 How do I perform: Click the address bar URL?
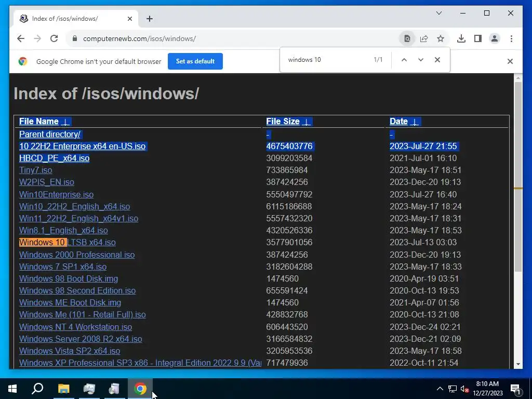(x=139, y=38)
